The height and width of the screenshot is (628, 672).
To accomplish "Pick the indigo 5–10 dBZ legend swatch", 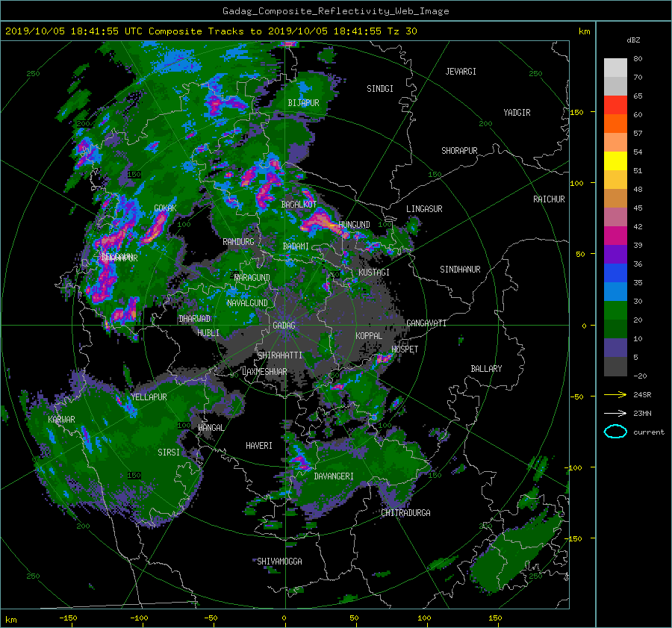I will coord(615,348).
